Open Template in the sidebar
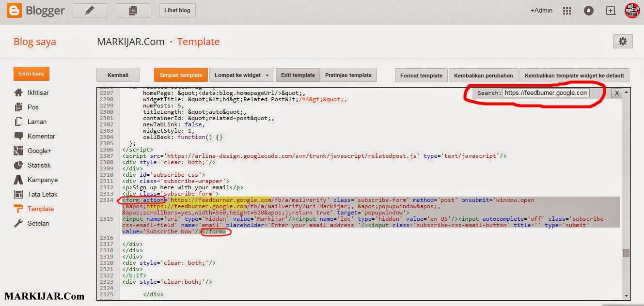The height and width of the screenshot is (306, 644). click(41, 209)
